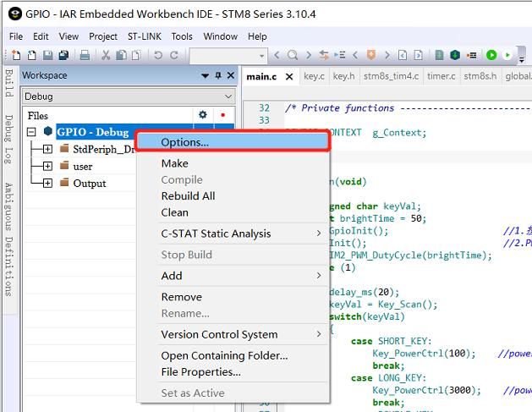
Task: Click the Save All toolbar icon
Action: click(63, 55)
